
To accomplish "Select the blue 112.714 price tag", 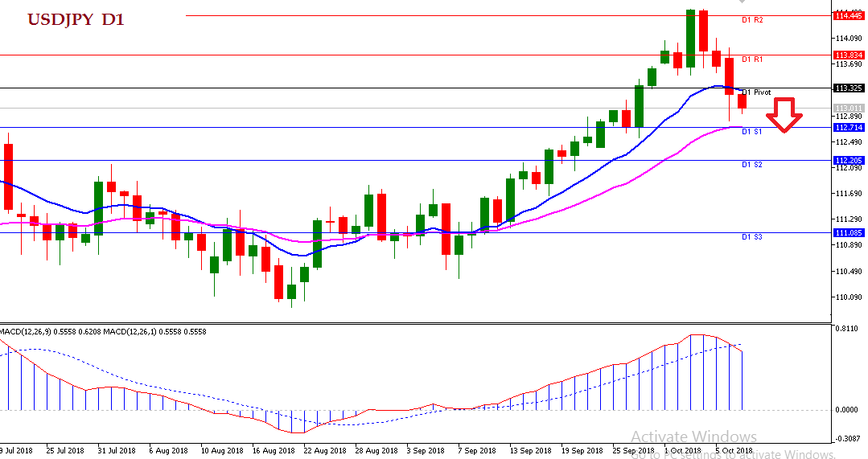I will pos(849,127).
